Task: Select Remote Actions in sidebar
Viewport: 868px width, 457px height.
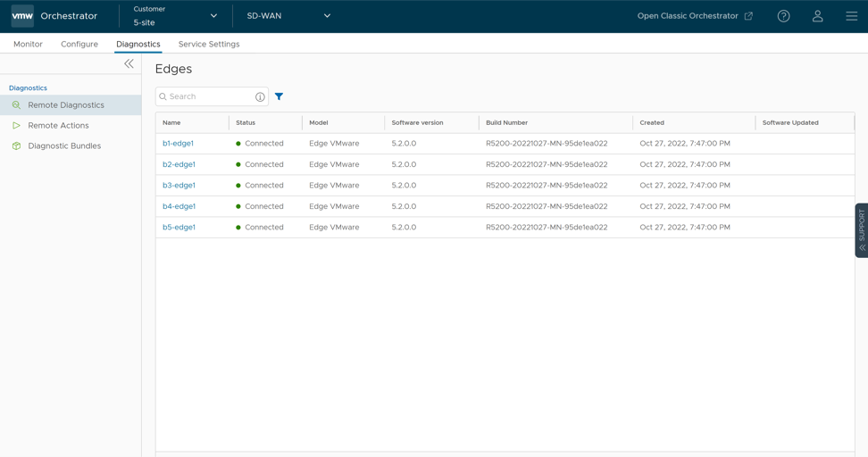Action: [x=58, y=126]
